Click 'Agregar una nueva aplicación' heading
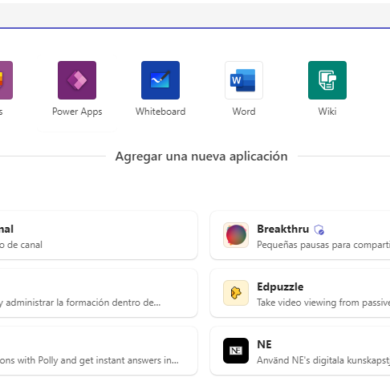Image resolution: width=390 pixels, height=390 pixels. 201,156
